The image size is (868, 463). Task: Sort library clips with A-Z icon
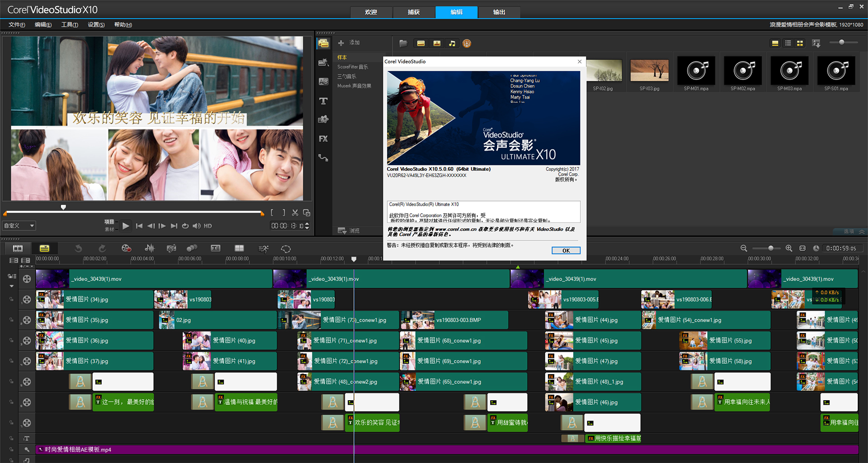pyautogui.click(x=816, y=43)
